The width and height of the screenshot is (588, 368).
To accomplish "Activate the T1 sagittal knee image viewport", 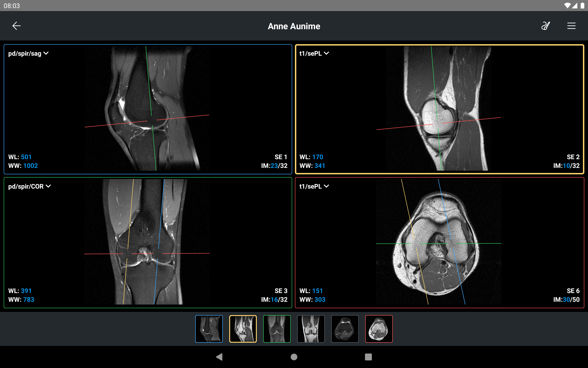I will 439,109.
